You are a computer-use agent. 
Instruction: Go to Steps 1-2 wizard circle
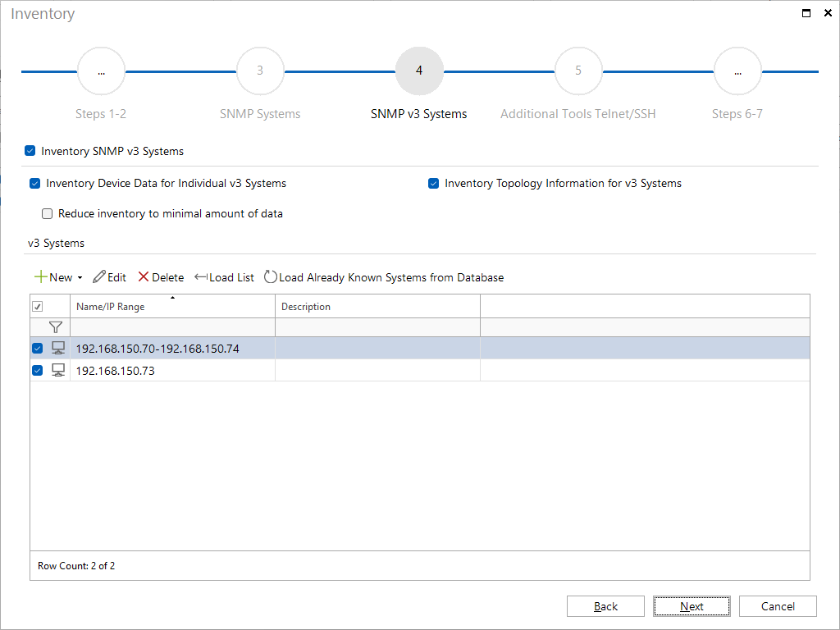coord(101,71)
